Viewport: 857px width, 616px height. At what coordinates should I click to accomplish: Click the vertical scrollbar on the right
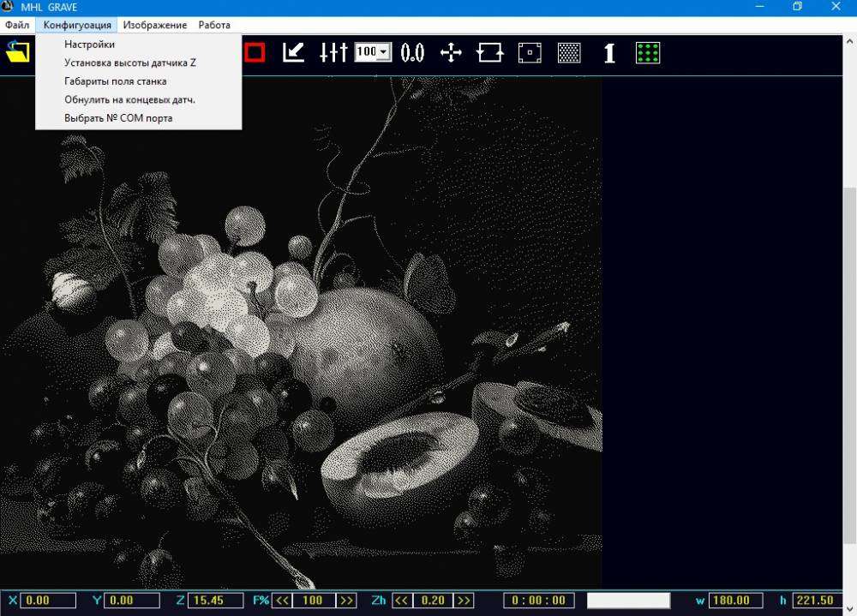click(x=849, y=360)
